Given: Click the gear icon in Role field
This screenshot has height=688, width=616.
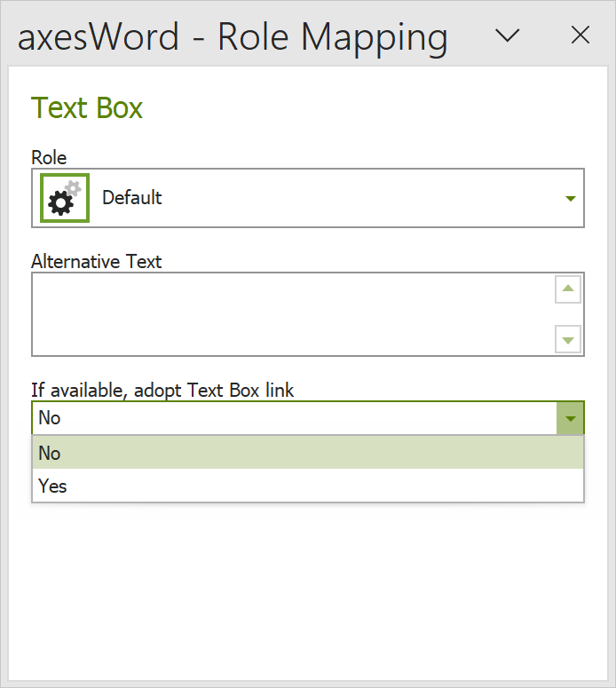Looking at the screenshot, I should [65, 198].
